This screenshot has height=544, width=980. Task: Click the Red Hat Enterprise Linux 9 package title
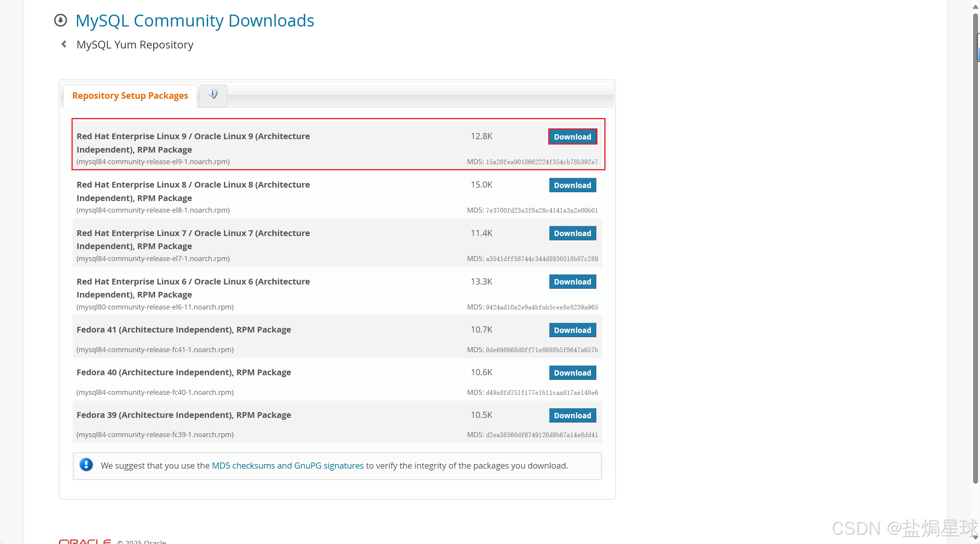193,143
